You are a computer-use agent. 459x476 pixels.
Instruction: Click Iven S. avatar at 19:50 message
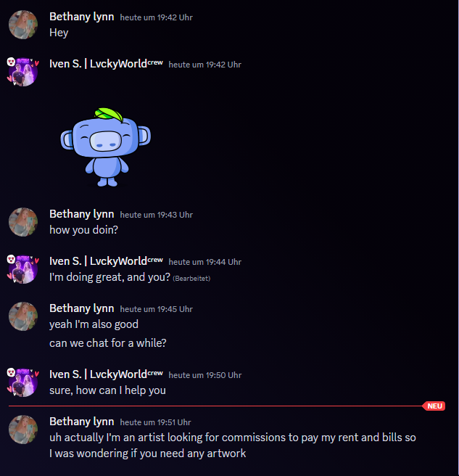pyautogui.click(x=23, y=382)
